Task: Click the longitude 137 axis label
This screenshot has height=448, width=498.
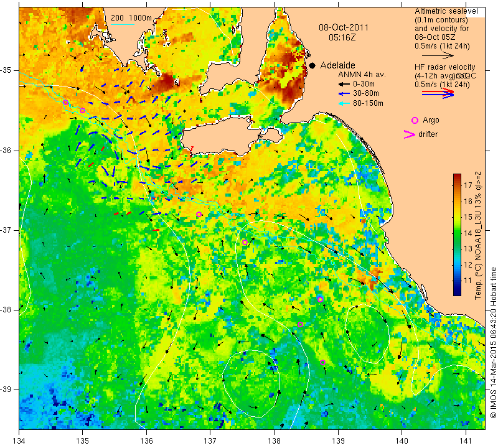Action: (x=210, y=441)
